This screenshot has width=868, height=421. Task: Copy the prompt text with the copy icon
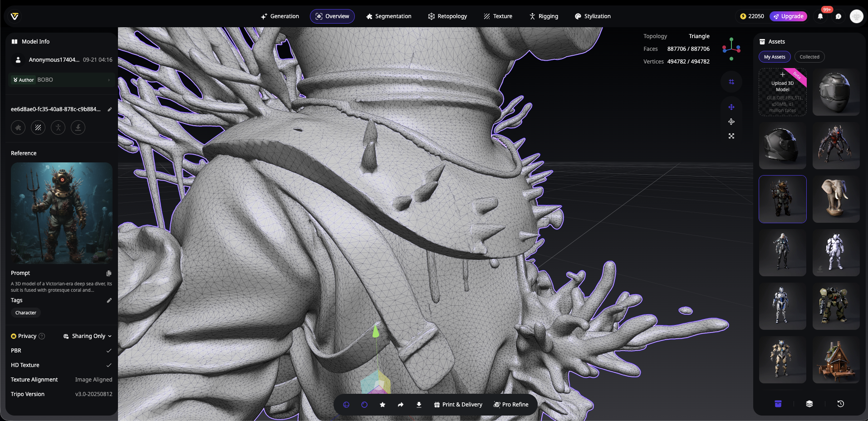click(109, 273)
